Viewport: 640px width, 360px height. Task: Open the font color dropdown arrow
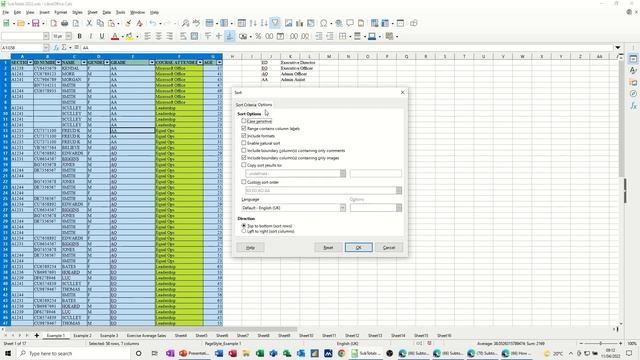[x=122, y=37]
